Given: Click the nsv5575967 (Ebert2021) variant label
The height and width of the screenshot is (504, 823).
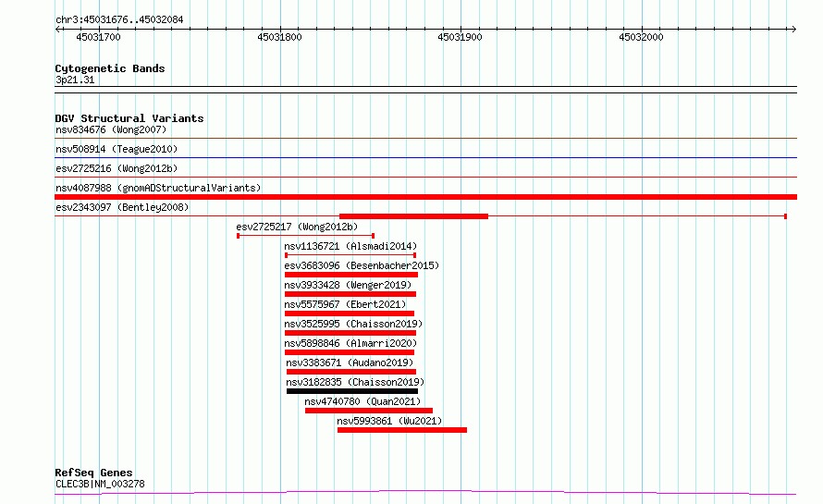Looking at the screenshot, I should tap(345, 304).
